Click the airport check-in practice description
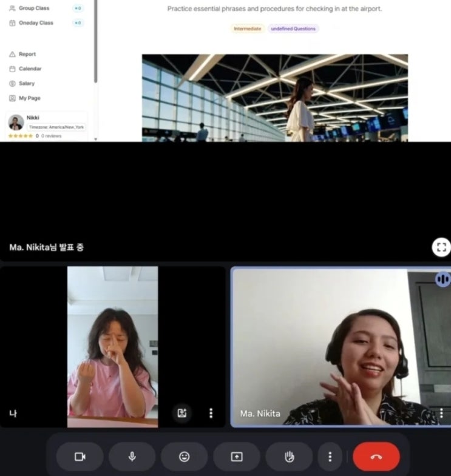451x476 pixels. tap(274, 9)
